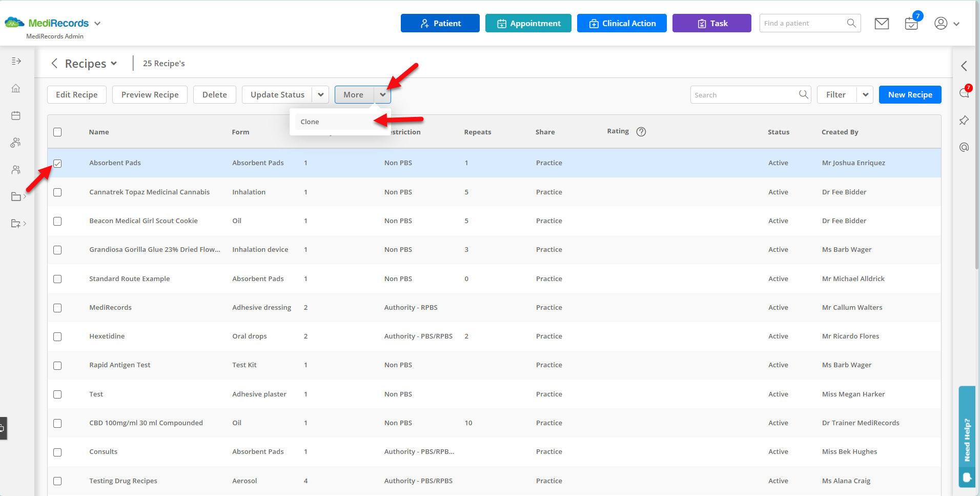Open the contacts icon in the left sidebar
980x496 pixels.
[x=16, y=170]
